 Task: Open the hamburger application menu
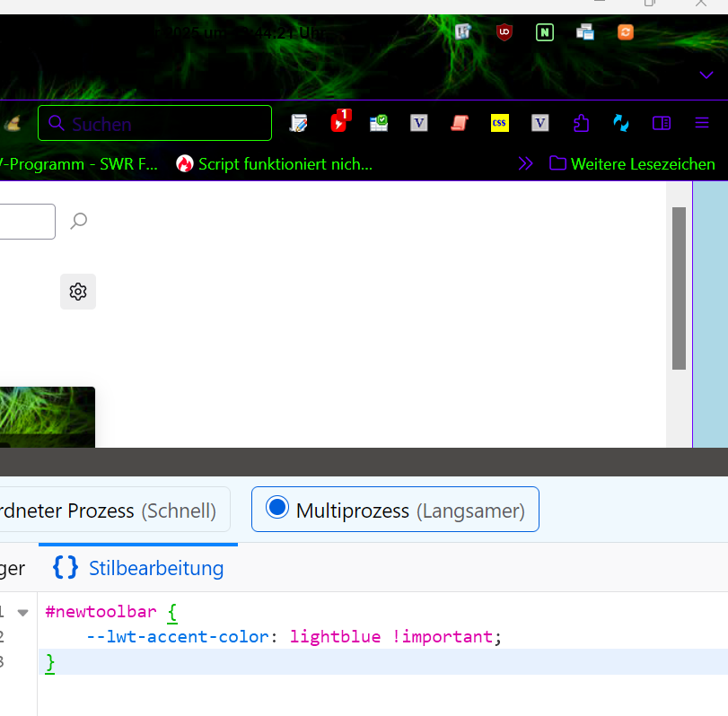[x=702, y=123]
